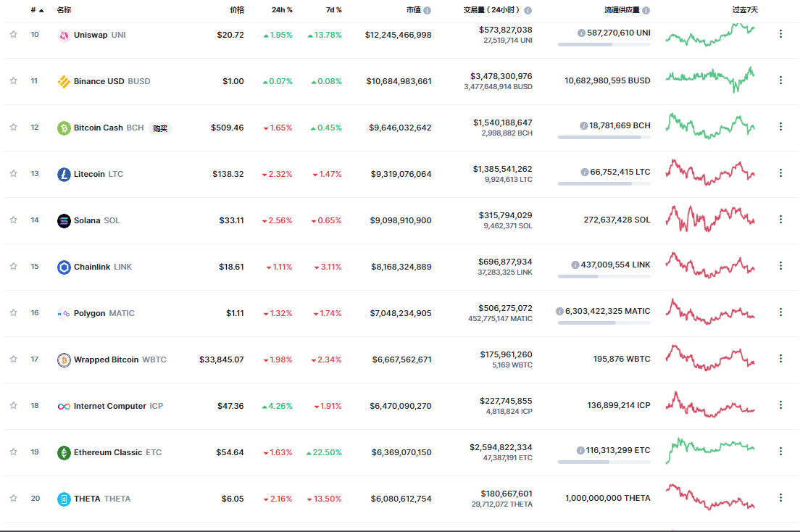Open the Uniswap UNI coin page
This screenshot has width=800, height=532.
[x=99, y=35]
